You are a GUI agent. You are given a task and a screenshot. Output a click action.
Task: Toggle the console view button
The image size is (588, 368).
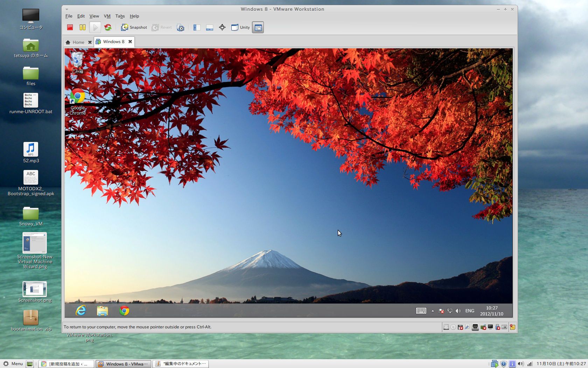pyautogui.click(x=258, y=27)
